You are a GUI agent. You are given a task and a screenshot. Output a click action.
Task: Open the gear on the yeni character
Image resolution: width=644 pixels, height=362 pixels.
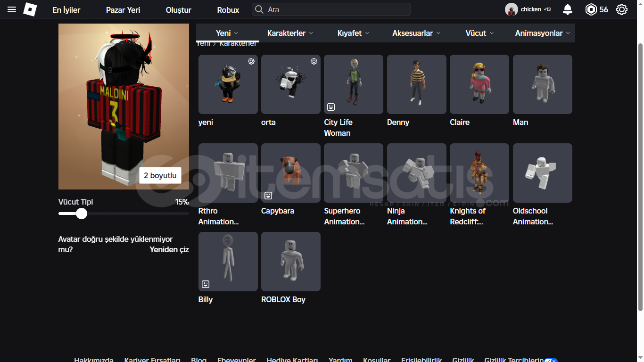click(x=251, y=61)
